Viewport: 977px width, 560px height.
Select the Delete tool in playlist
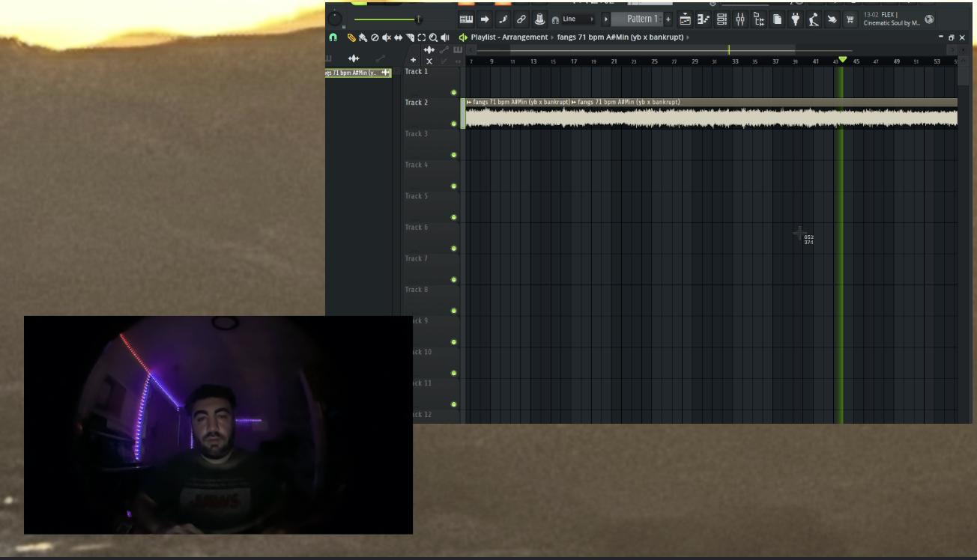coord(375,37)
